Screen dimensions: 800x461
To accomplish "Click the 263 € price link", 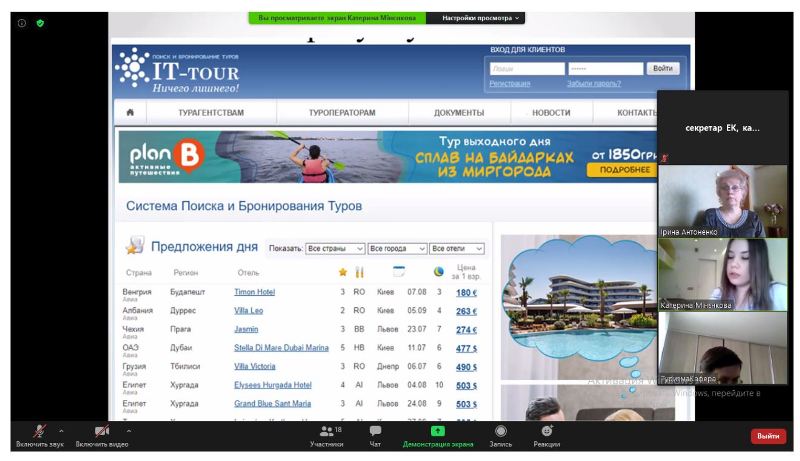I will 466,311.
